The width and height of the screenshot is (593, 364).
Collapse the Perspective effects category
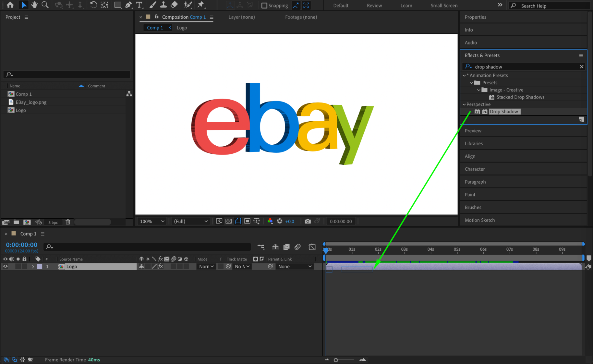coord(464,104)
